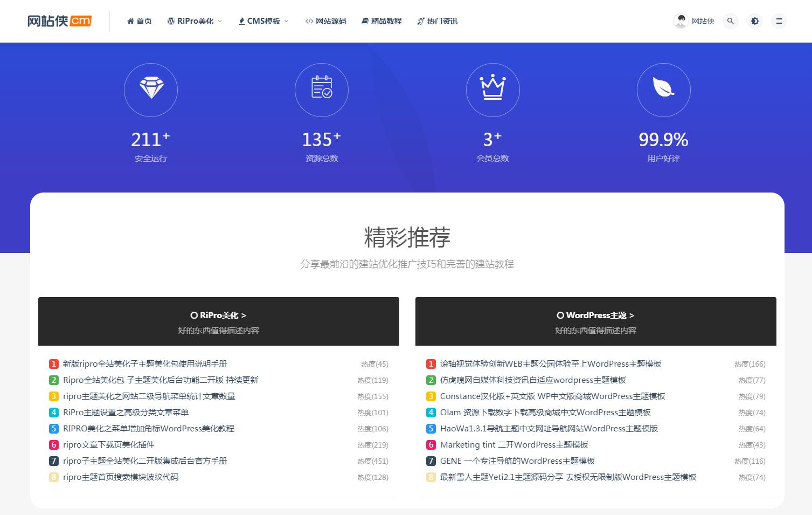Screen dimensions: 812x515
Task: Go to 首页 in the navigation bar
Action: [140, 21]
